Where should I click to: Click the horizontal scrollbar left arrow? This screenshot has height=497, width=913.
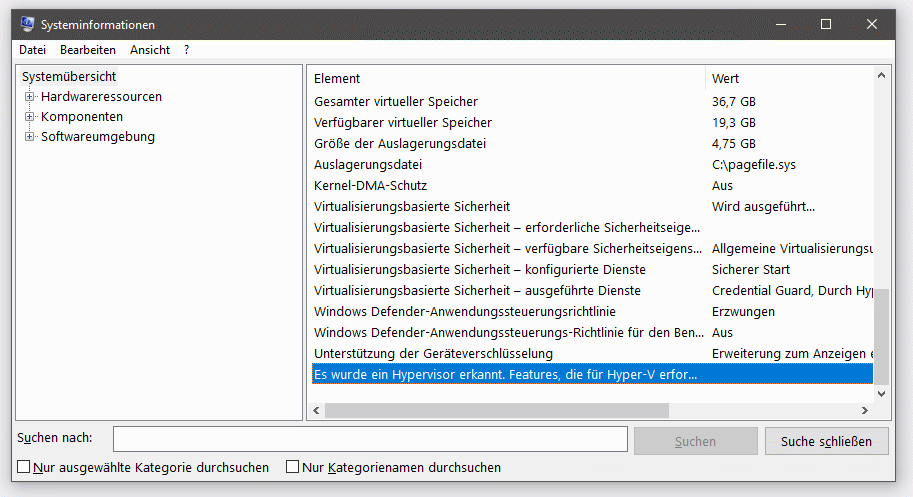pos(316,410)
